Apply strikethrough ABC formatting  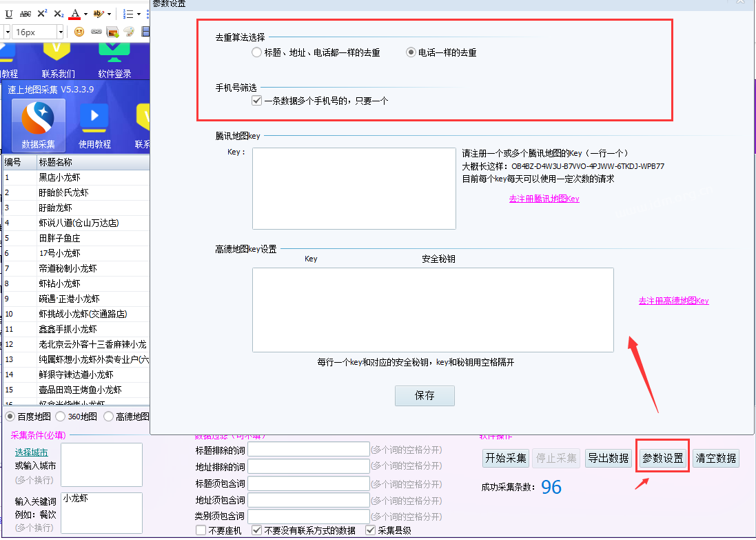point(25,14)
